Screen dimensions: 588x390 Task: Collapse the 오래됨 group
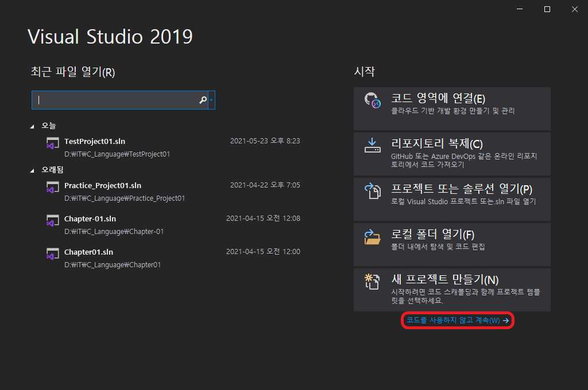[32, 171]
